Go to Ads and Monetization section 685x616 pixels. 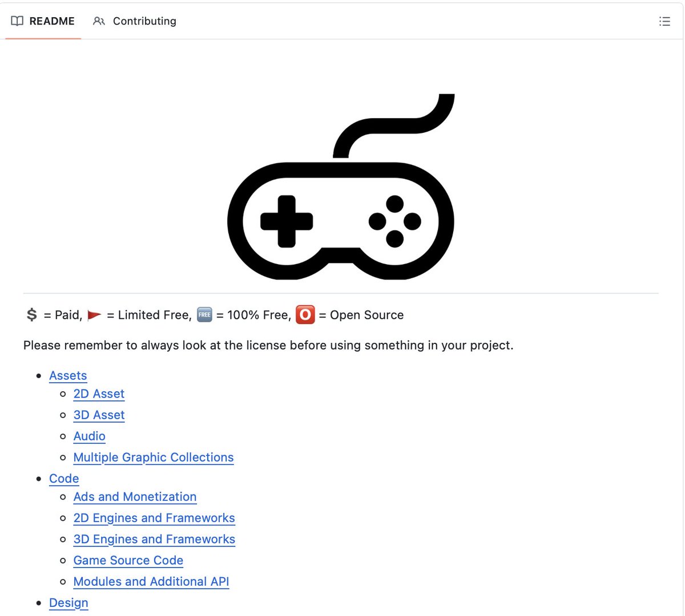tap(135, 497)
